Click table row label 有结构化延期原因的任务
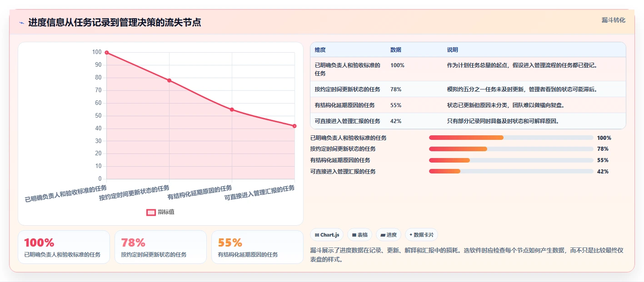This screenshot has width=644, height=282. [344, 105]
